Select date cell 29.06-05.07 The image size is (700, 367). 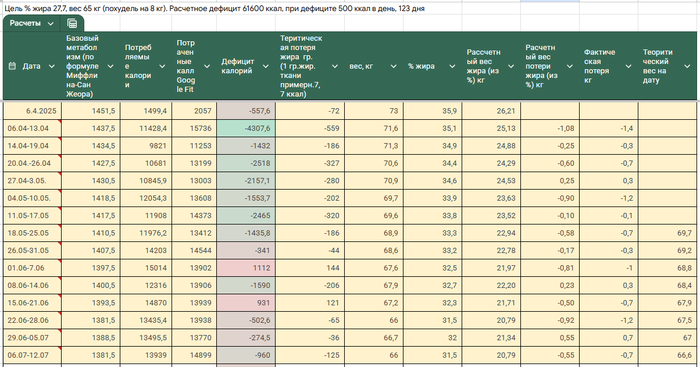tap(33, 338)
